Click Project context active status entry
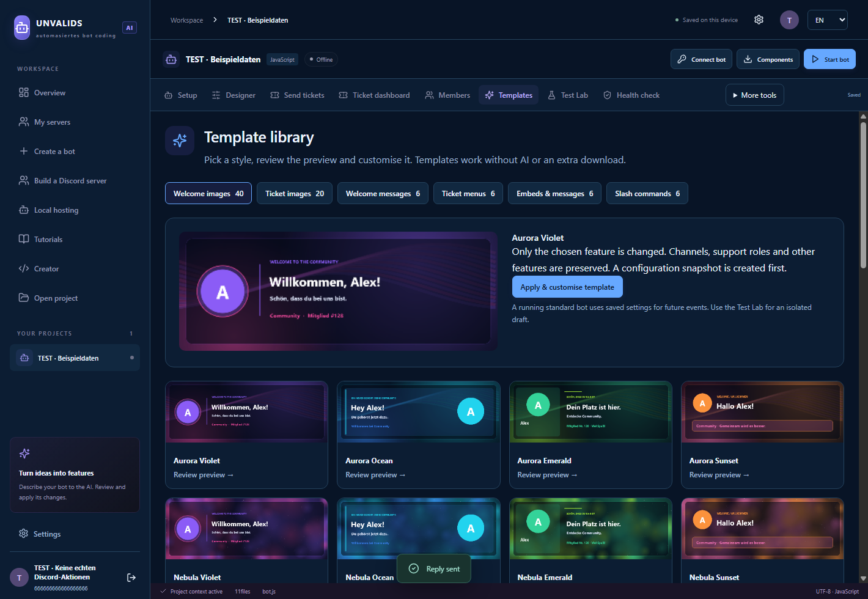The width and height of the screenshot is (868, 599). [x=191, y=592]
